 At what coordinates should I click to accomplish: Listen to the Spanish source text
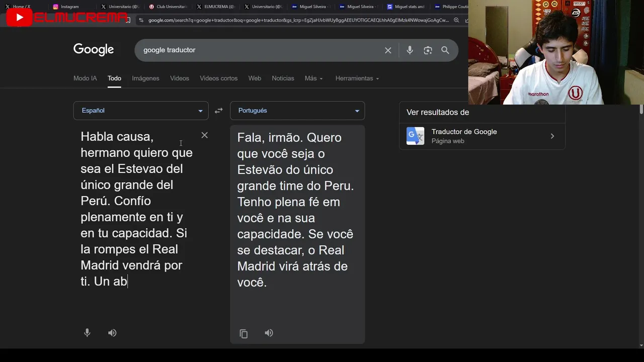[112, 333]
